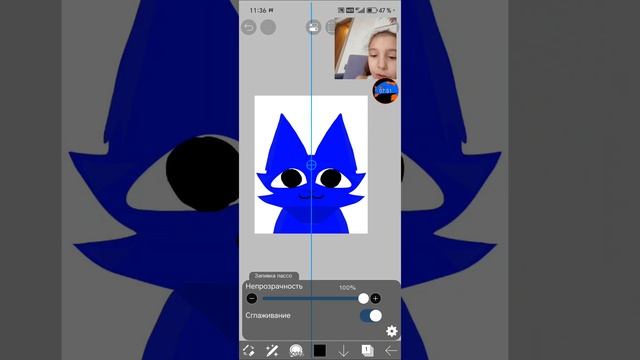The image size is (640, 360).
Task: Tap the front camera overlay window
Action: [x=366, y=48]
